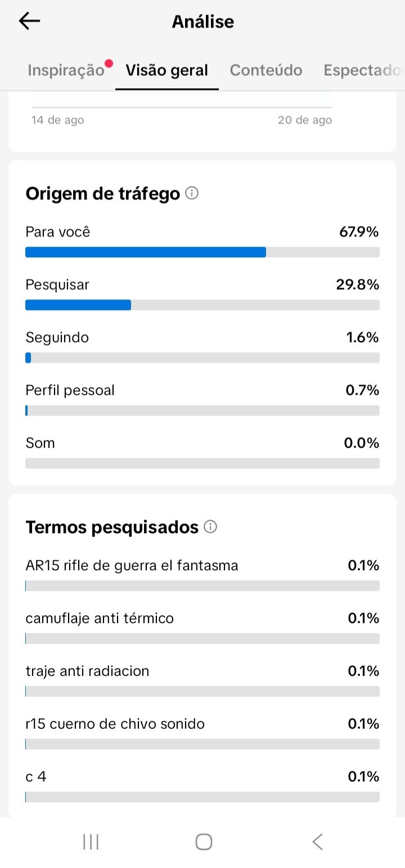Tap the Para você traffic bar

coord(202,252)
